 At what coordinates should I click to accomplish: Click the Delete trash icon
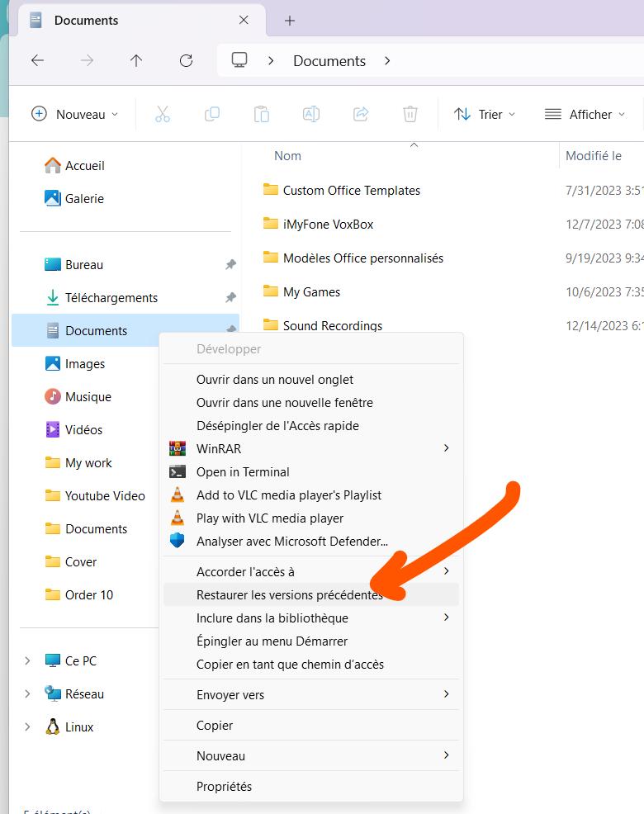tap(410, 114)
